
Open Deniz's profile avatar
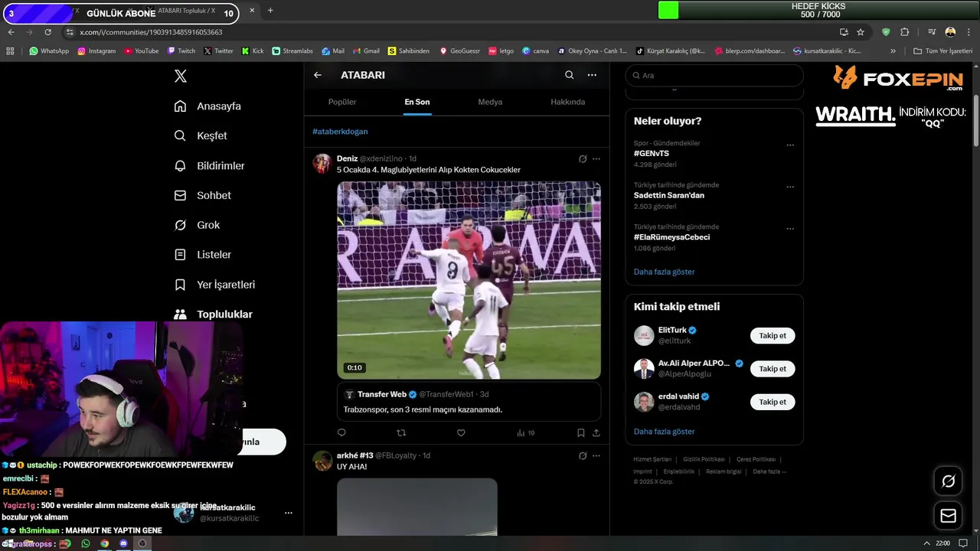(x=322, y=163)
